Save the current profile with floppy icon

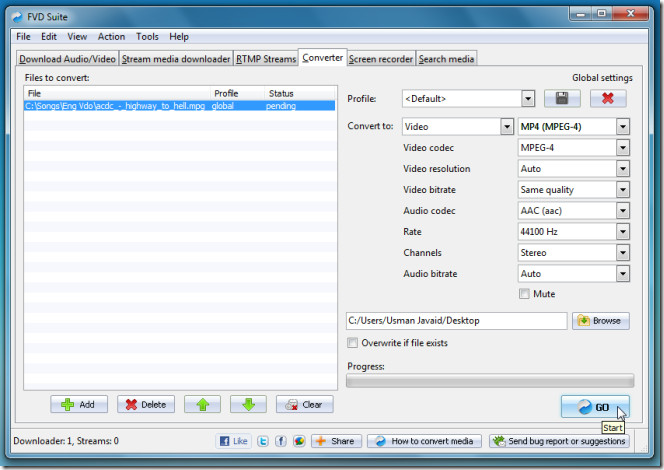(562, 99)
